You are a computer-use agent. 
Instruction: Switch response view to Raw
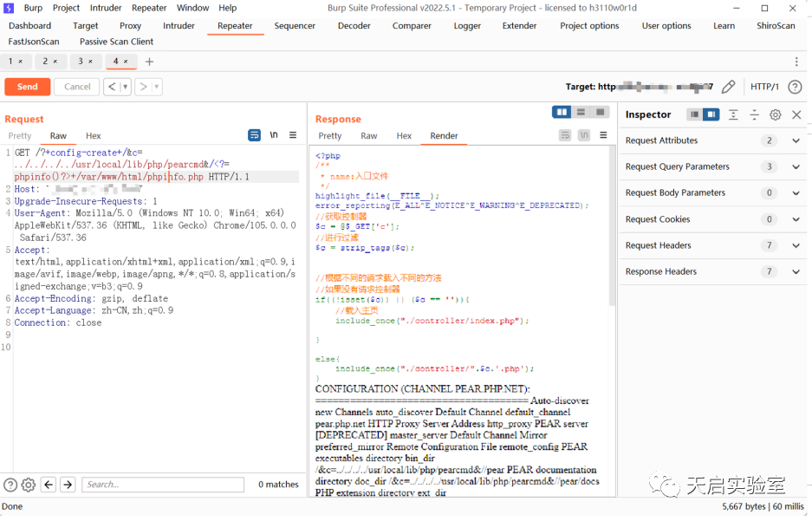[x=368, y=136]
